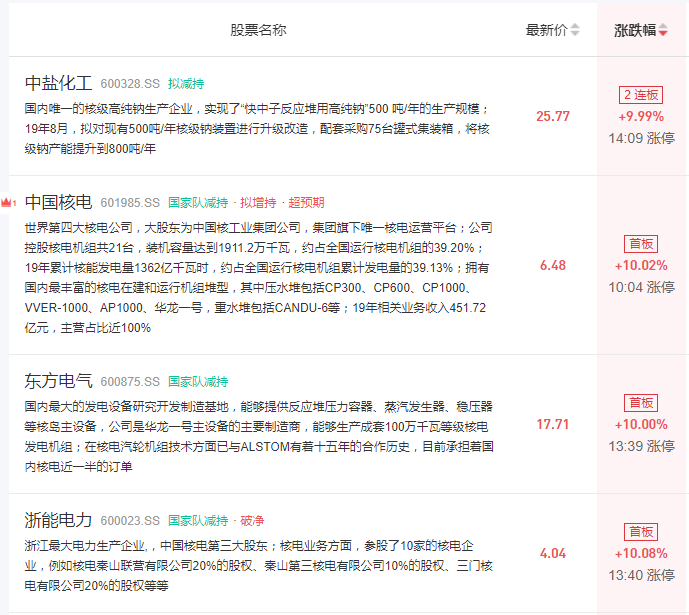
Task: Open stock 东方电气
Action: [x=58, y=381]
